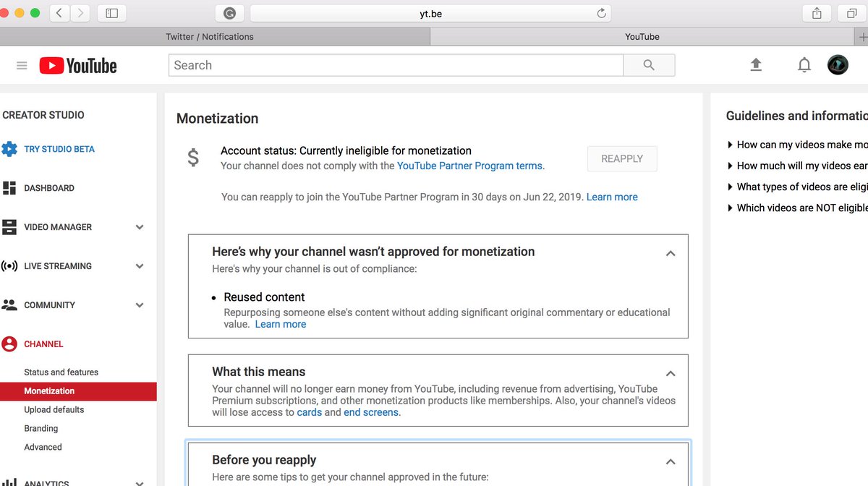
Task: Click the CHANNEL section label
Action: click(x=43, y=344)
